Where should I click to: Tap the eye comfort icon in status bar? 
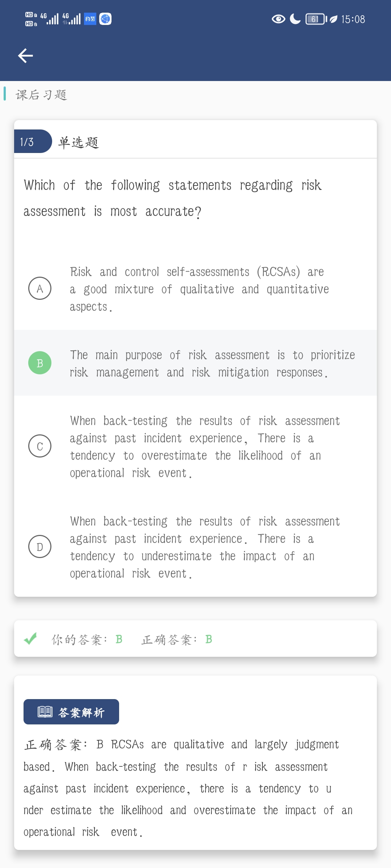tap(278, 19)
